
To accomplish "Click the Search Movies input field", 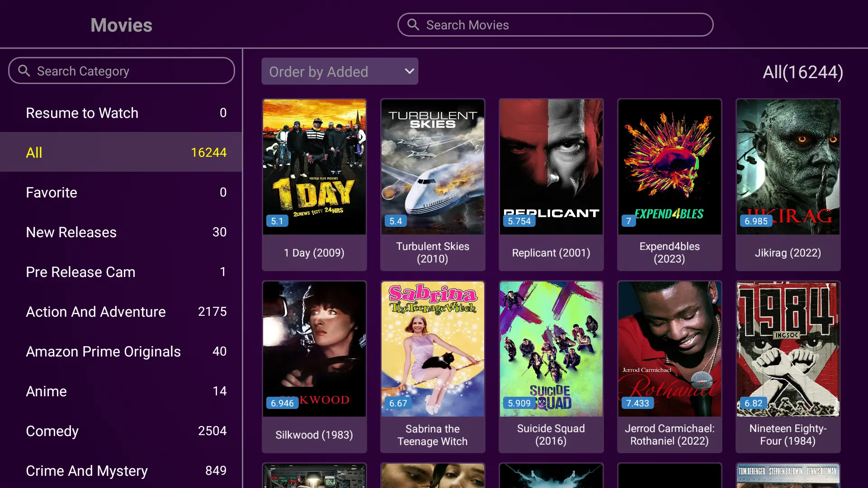I will [x=556, y=25].
